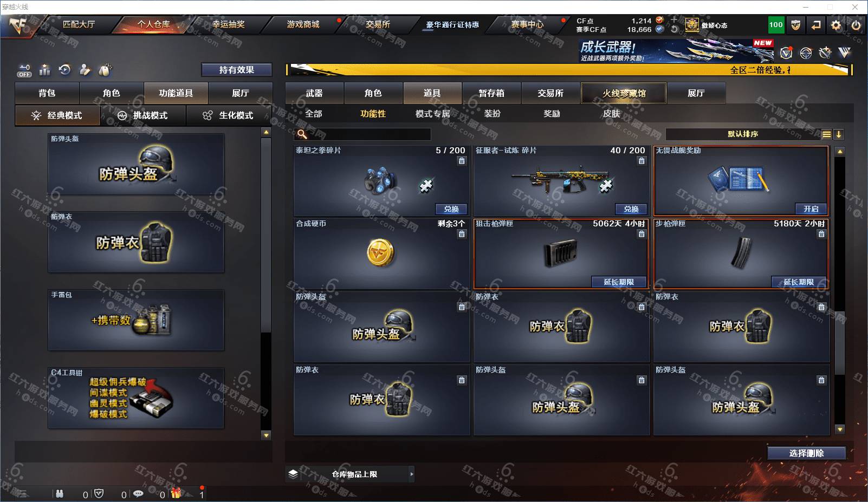The width and height of the screenshot is (868, 502).
Task: Click the 选择删除 button
Action: click(807, 453)
